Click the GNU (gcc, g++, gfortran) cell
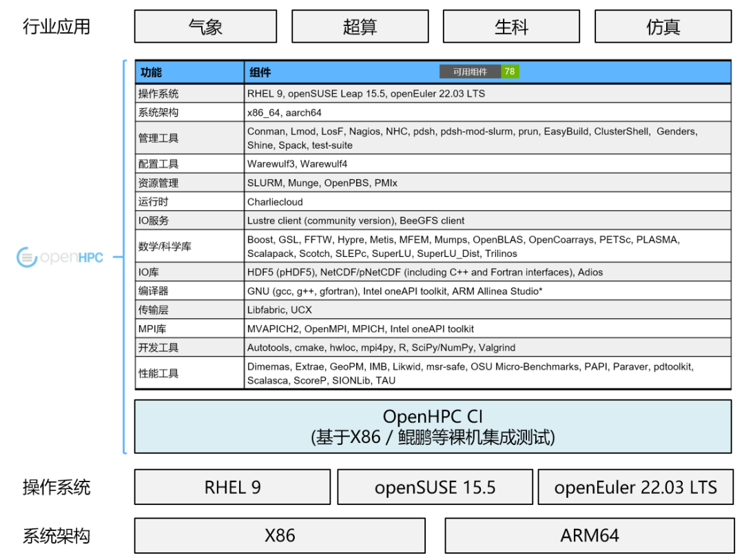 (x=488, y=291)
